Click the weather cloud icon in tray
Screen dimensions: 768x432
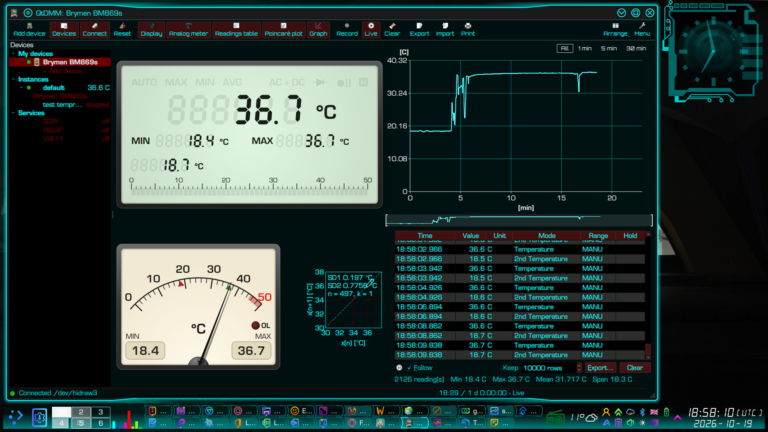(x=592, y=417)
